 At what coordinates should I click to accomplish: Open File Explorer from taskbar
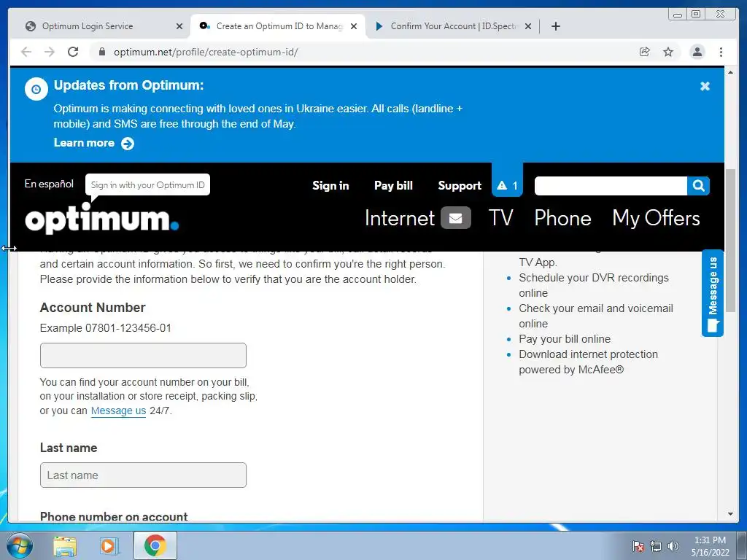pyautogui.click(x=65, y=545)
